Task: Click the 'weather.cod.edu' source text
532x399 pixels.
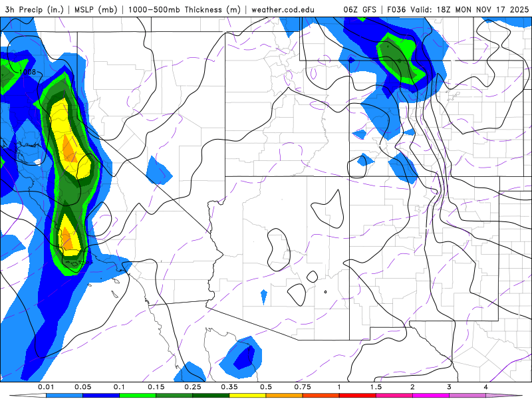Action: [x=283, y=9]
